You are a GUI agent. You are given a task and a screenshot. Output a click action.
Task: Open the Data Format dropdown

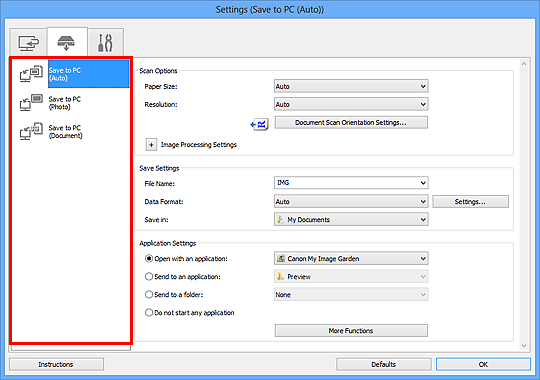[x=351, y=202]
